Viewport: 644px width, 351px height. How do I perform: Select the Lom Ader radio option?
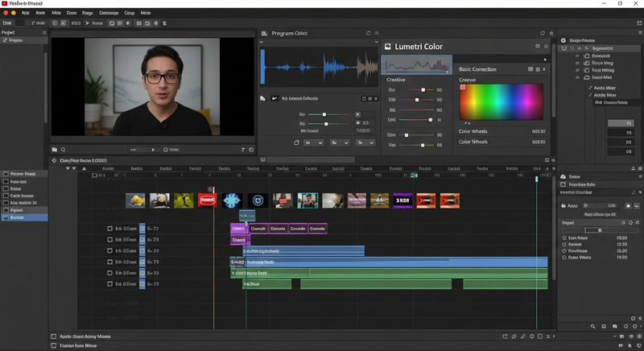click(x=564, y=237)
